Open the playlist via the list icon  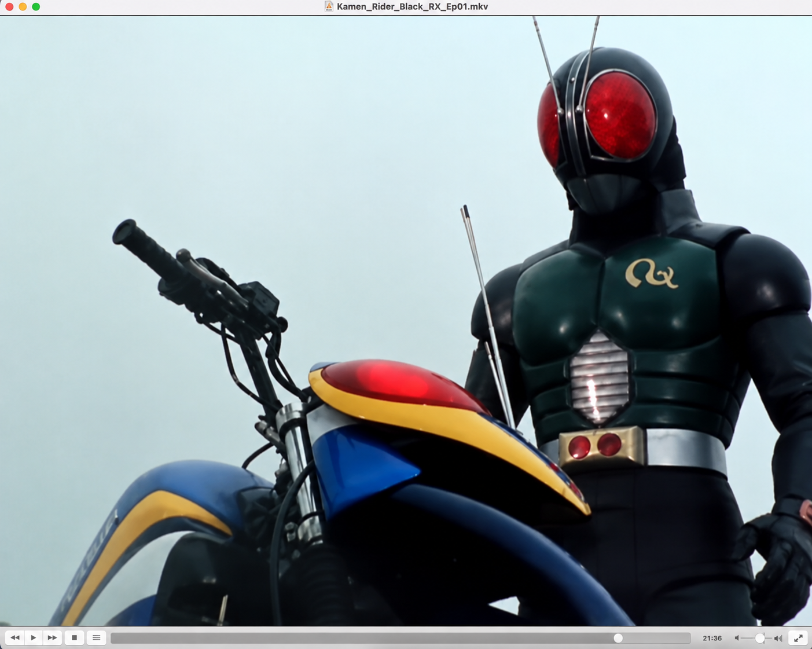coord(97,638)
